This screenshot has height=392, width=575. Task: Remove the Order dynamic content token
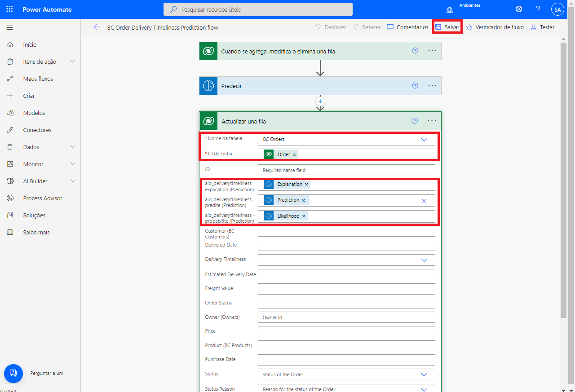(x=294, y=154)
